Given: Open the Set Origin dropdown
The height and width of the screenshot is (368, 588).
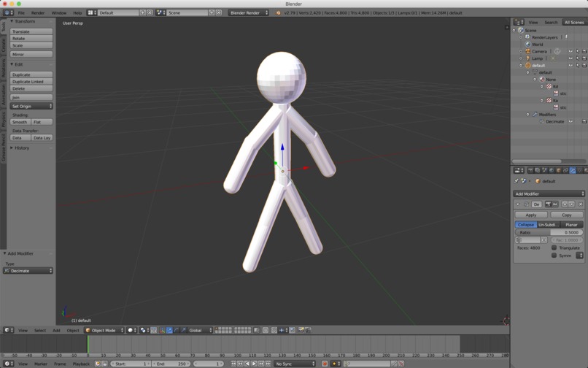Looking at the screenshot, I should click(31, 107).
